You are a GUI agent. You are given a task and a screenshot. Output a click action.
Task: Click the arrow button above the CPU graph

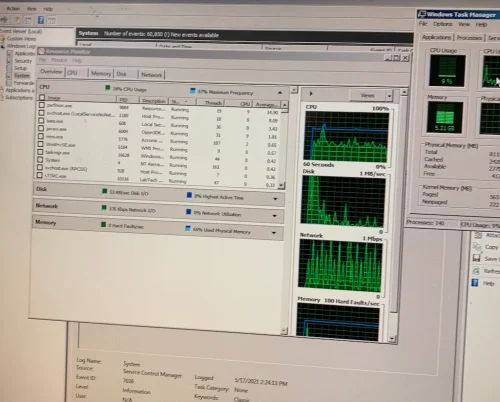pos(311,94)
